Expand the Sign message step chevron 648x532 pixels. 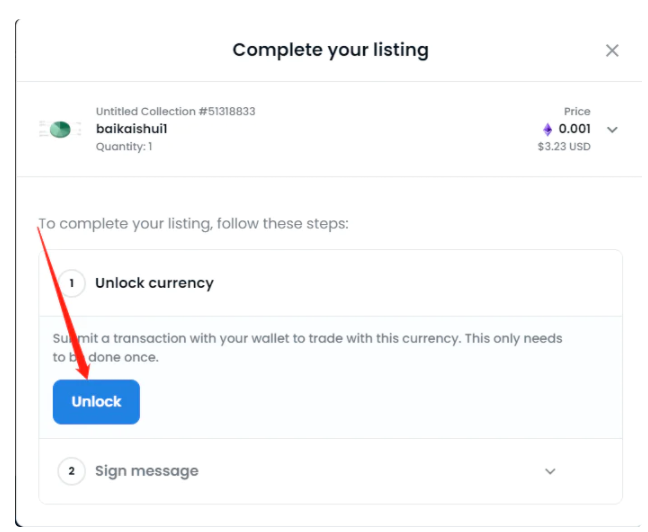click(550, 471)
